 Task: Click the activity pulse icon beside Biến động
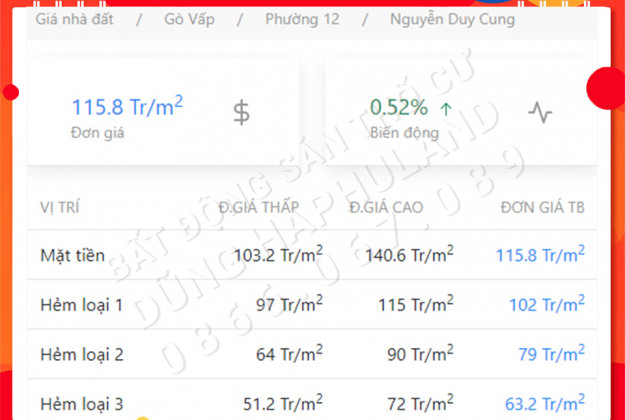click(x=540, y=112)
